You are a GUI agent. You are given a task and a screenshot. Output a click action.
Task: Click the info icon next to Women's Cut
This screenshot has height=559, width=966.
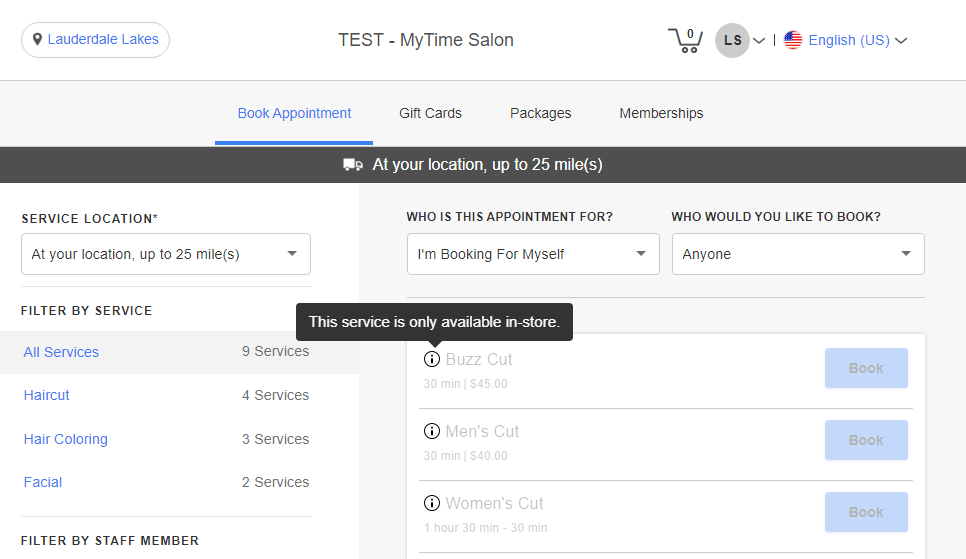pyautogui.click(x=432, y=503)
